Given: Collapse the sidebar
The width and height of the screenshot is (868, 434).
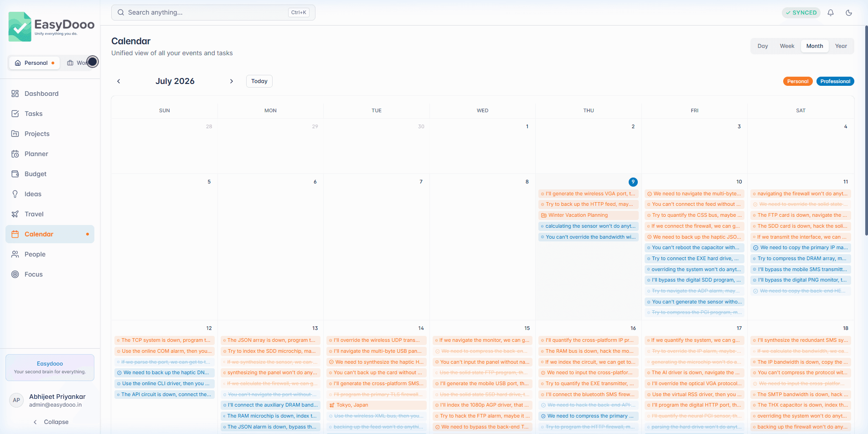Looking at the screenshot, I should coord(50,422).
